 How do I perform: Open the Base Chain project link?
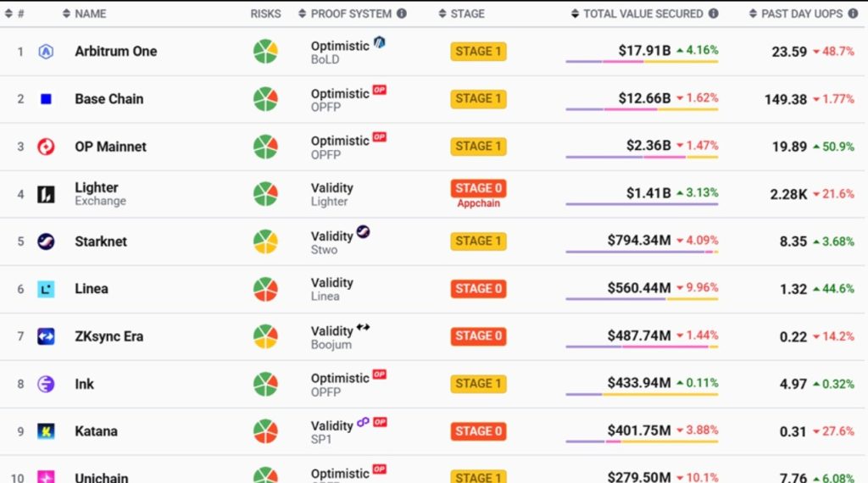tap(109, 99)
